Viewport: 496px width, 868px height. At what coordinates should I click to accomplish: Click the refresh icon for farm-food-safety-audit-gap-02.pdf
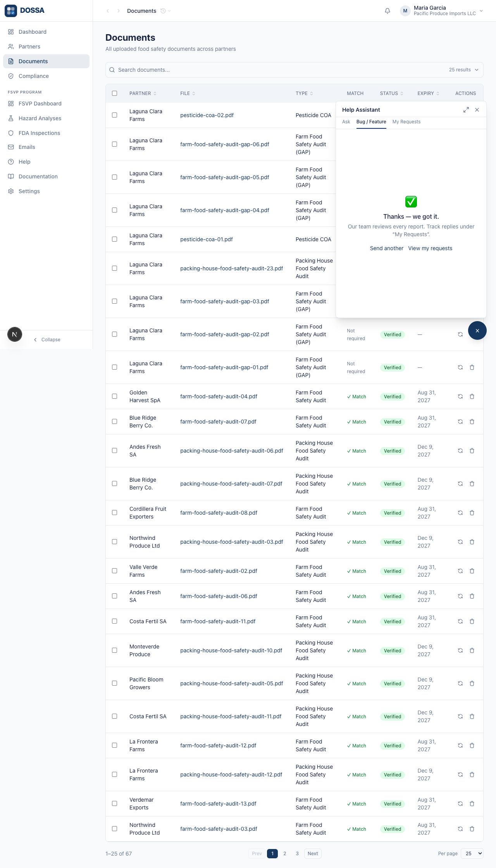point(460,334)
